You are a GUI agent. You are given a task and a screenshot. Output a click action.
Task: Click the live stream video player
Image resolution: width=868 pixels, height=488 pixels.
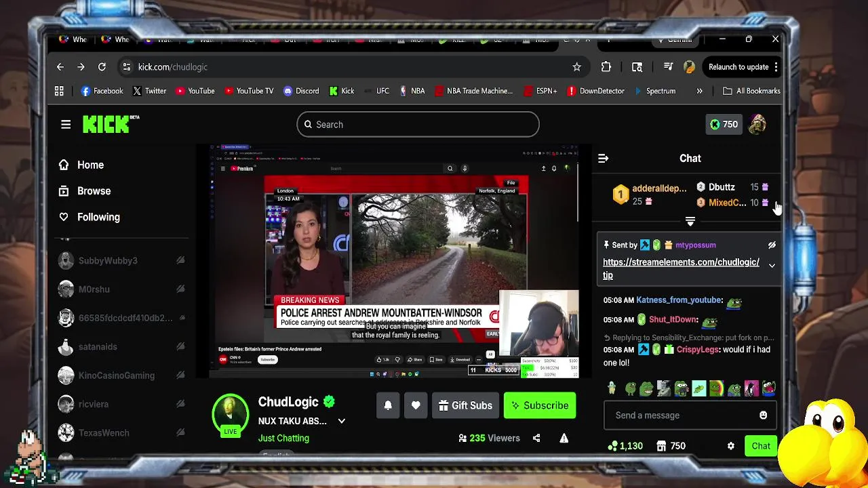(x=395, y=261)
